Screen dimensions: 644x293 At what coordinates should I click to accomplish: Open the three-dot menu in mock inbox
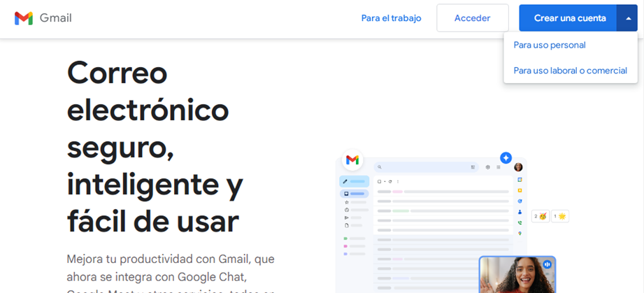398,181
